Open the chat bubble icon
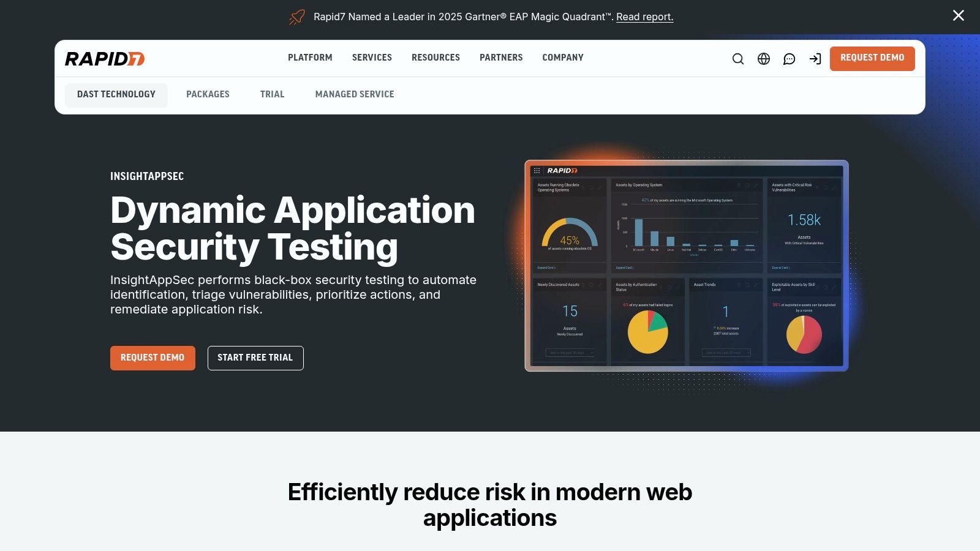This screenshot has height=551, width=980. pyautogui.click(x=789, y=59)
